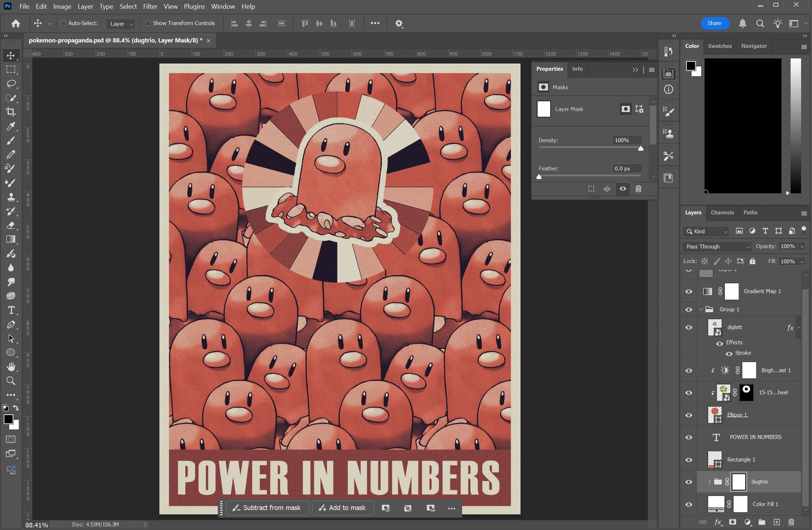Click the Share button
This screenshot has width=812, height=530.
(x=714, y=23)
